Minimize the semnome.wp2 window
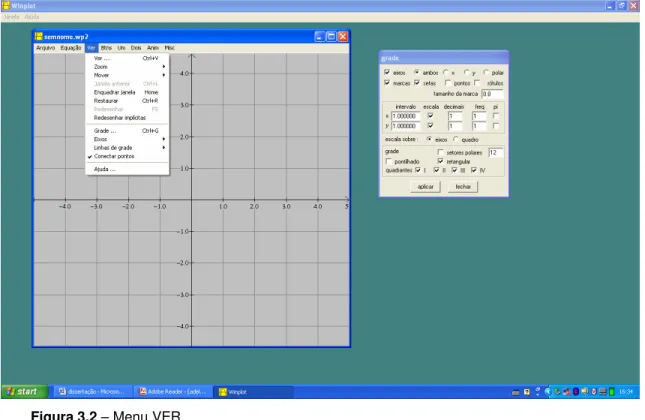 click(320, 37)
